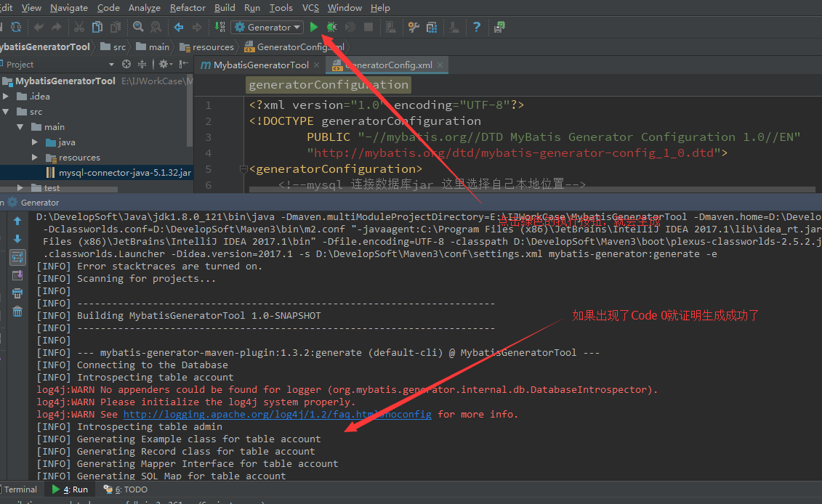822x504 pixels.
Task: Expand the resources folder
Action: pyautogui.click(x=35, y=157)
